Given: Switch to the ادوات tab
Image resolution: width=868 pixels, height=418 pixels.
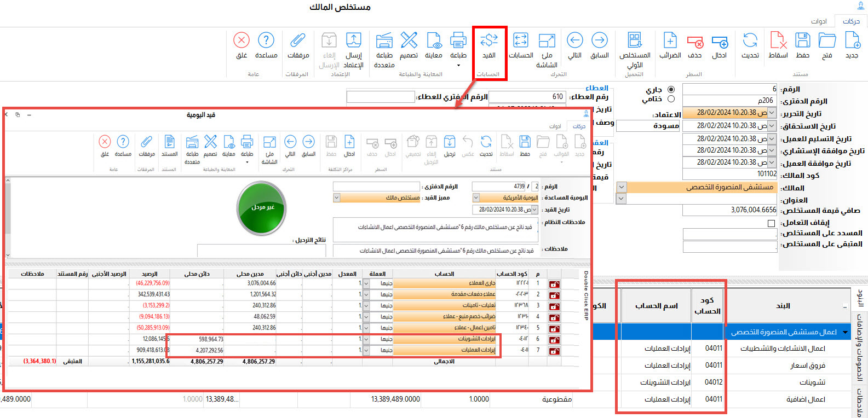Looking at the screenshot, I should pos(819,21).
